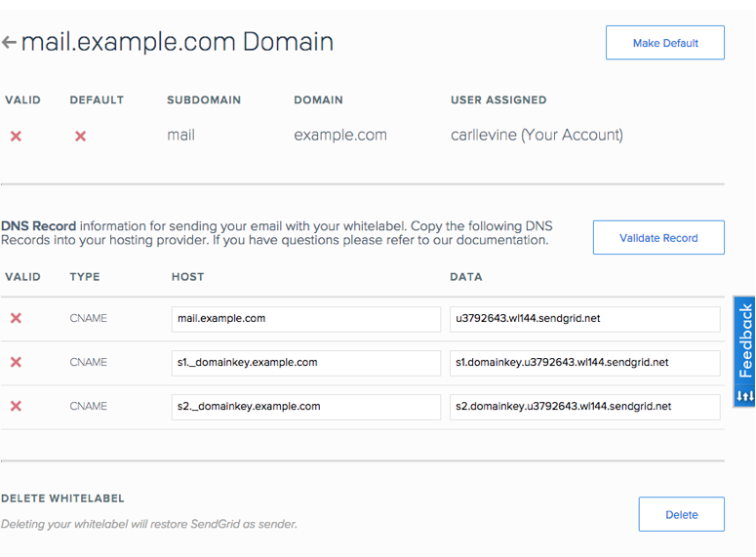Click the HOST column header
756x557 pixels.
(x=187, y=277)
